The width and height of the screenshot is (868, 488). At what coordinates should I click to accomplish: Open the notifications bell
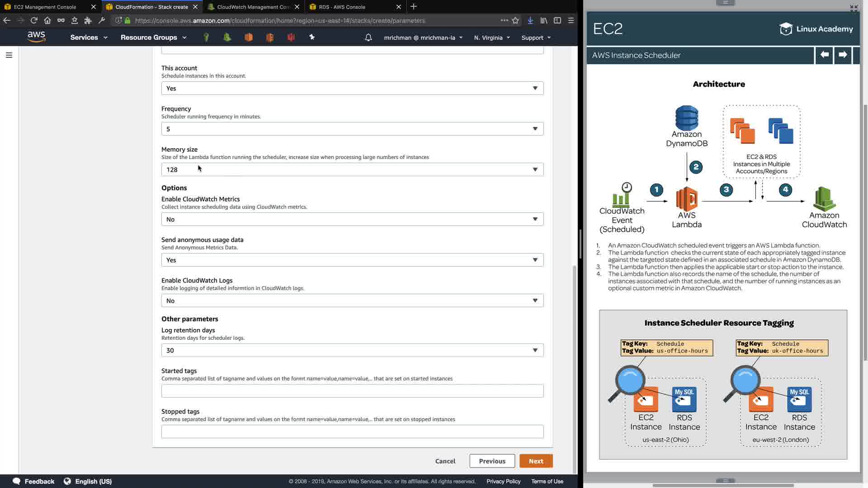tap(368, 38)
